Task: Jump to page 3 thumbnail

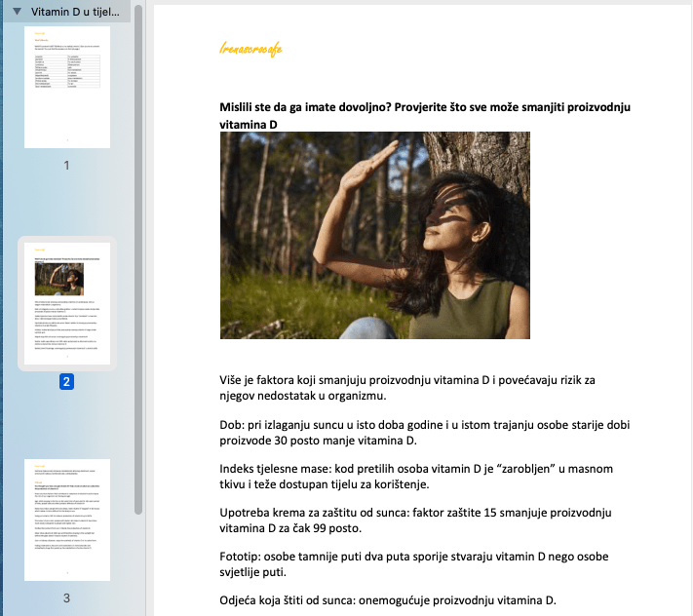Action: coord(67,520)
